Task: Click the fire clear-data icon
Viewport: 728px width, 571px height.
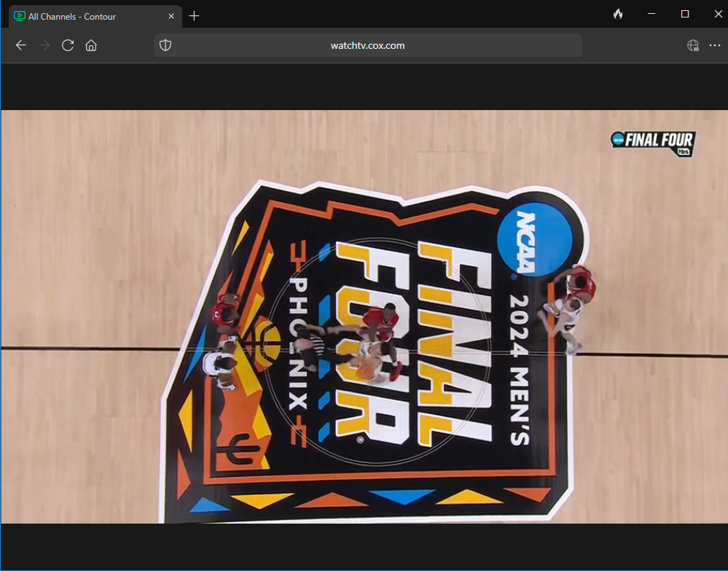Action: coord(618,14)
